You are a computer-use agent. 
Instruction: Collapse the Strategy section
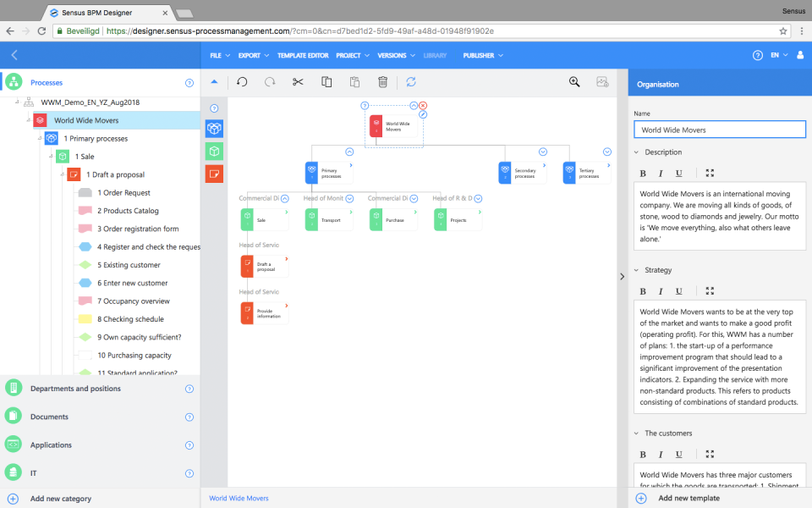(636, 270)
